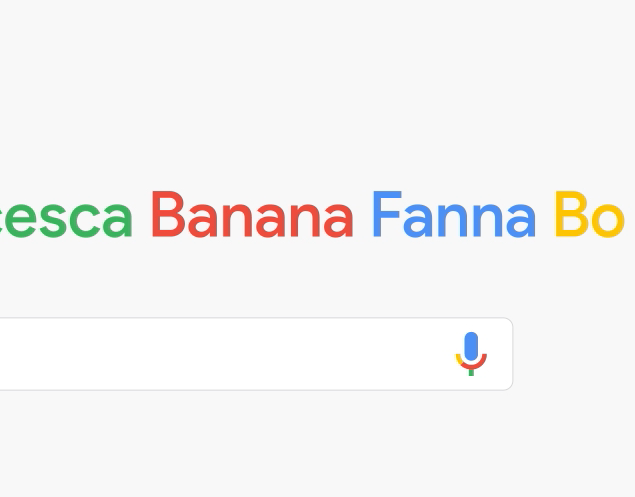Click the yellow letter o in Bo
The image size is (635, 497).
[608, 220]
